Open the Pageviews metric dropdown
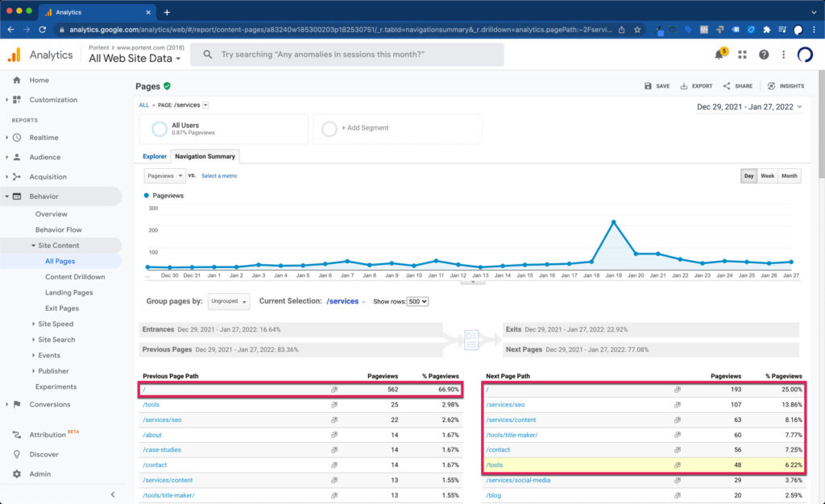The width and height of the screenshot is (825, 504). pos(164,176)
